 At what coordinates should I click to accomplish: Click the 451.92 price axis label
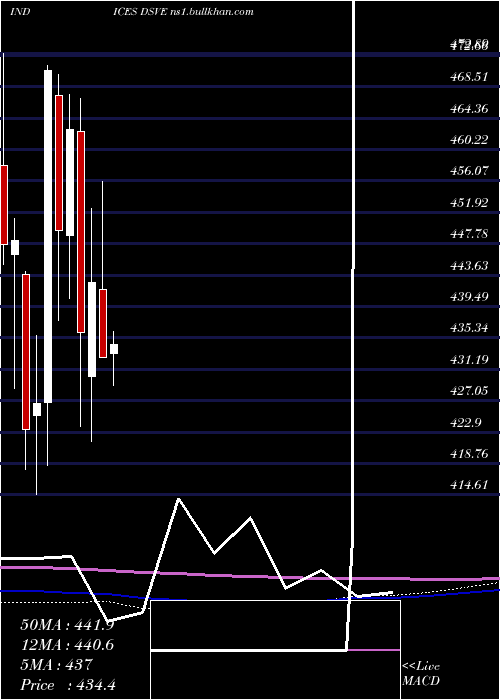469,203
